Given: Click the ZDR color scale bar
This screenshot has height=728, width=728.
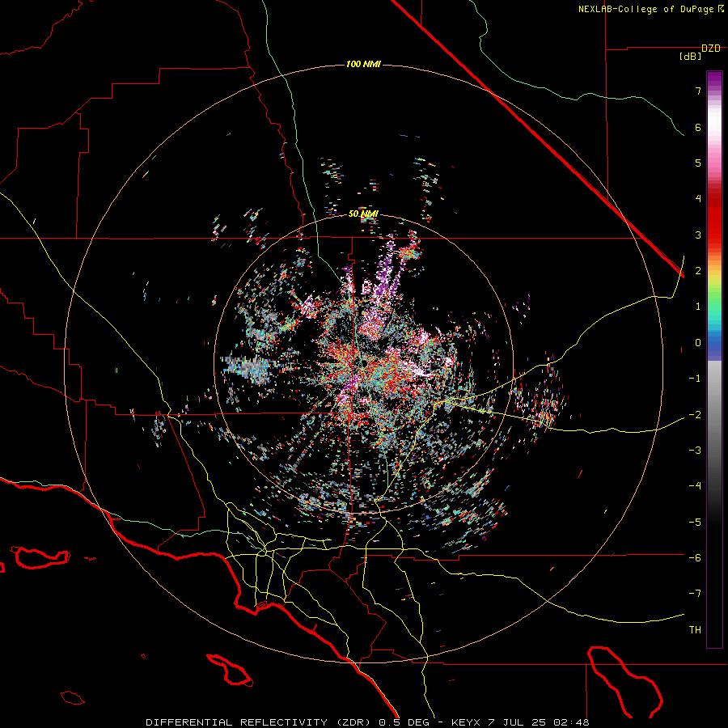Looking at the screenshot, I should (714, 359).
